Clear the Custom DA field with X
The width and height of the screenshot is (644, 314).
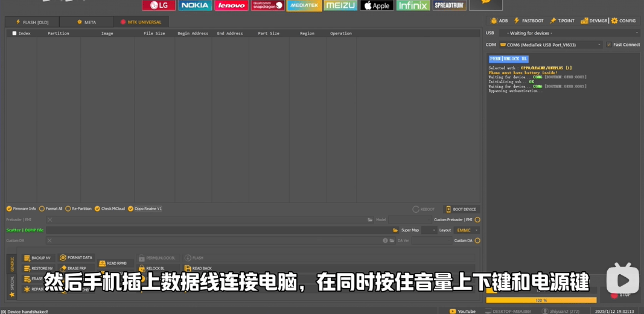pyautogui.click(x=49, y=240)
